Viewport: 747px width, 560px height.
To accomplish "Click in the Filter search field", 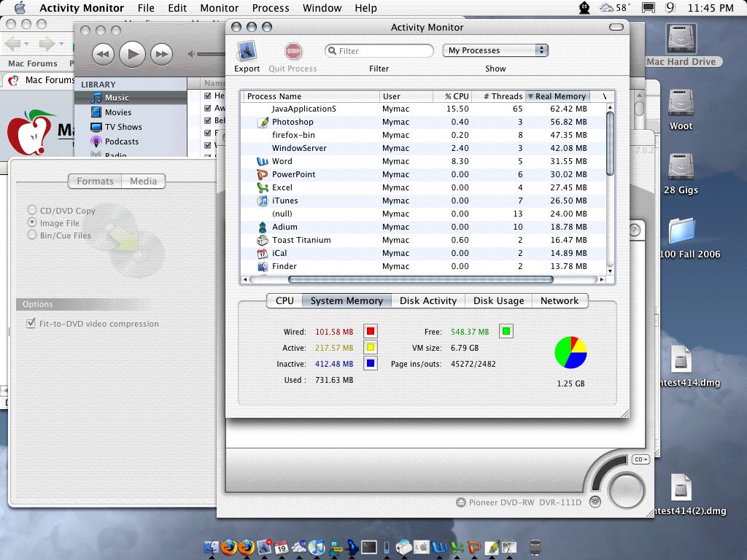I will 379,51.
